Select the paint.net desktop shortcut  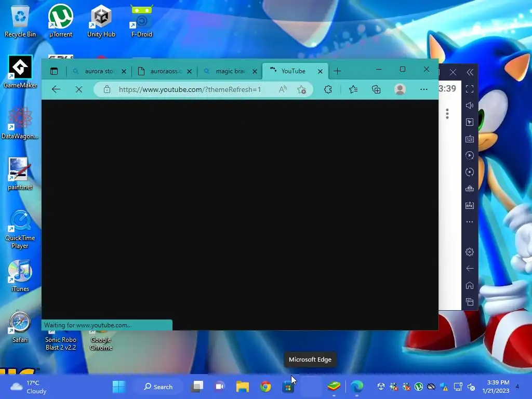(x=20, y=174)
